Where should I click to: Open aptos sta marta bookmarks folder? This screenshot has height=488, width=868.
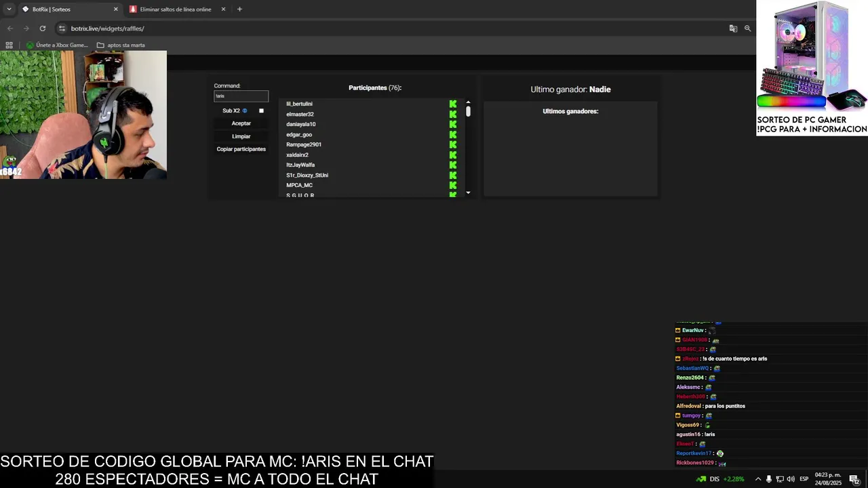pos(121,45)
